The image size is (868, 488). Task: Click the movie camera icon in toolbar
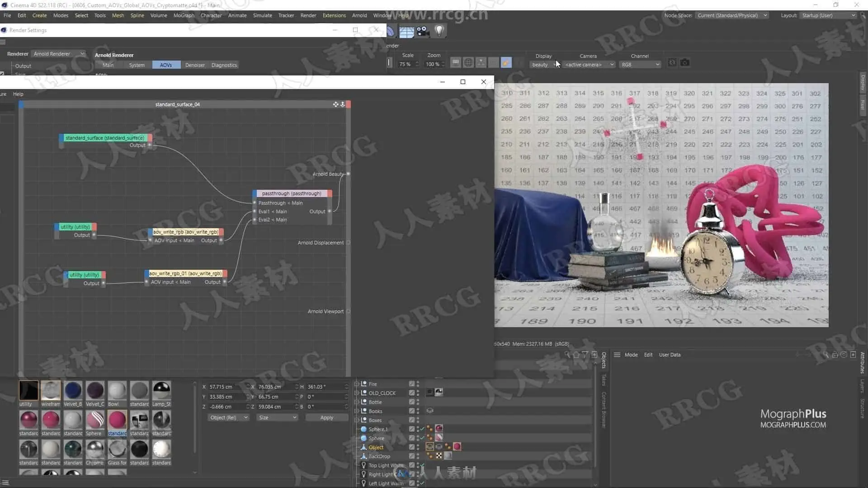click(x=423, y=31)
